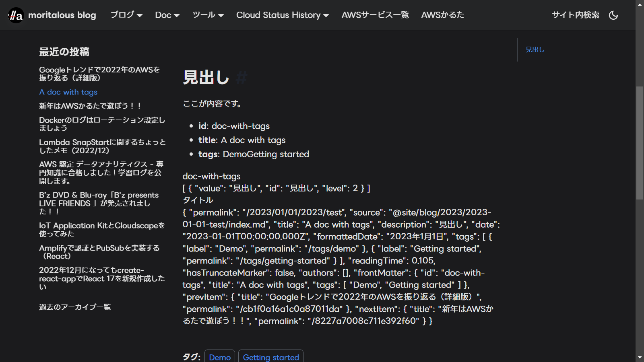Screen dimensions: 644x362
Task: Open サイト内検索 site search
Action: pyautogui.click(x=575, y=15)
